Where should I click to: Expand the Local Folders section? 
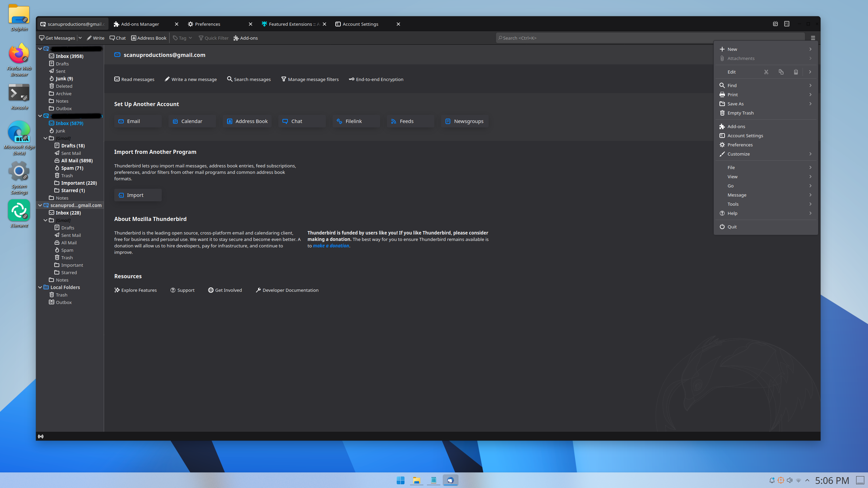[40, 287]
